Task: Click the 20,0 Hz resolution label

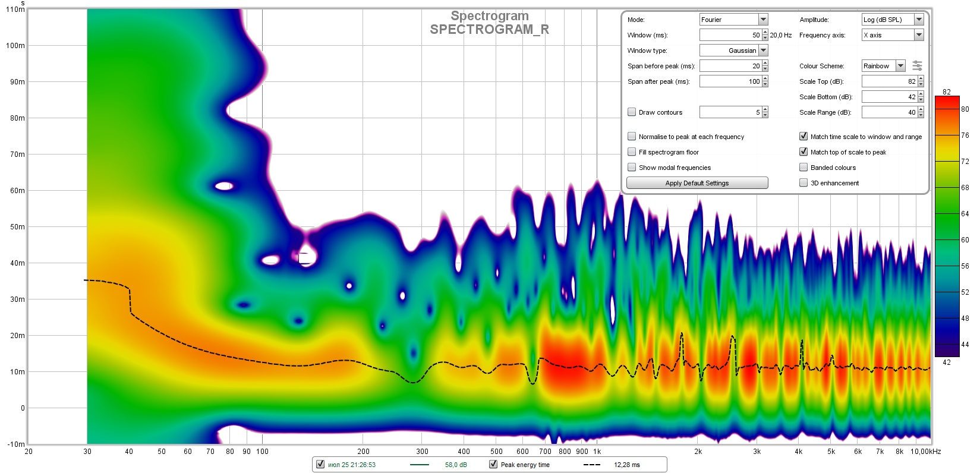Action: (x=781, y=35)
